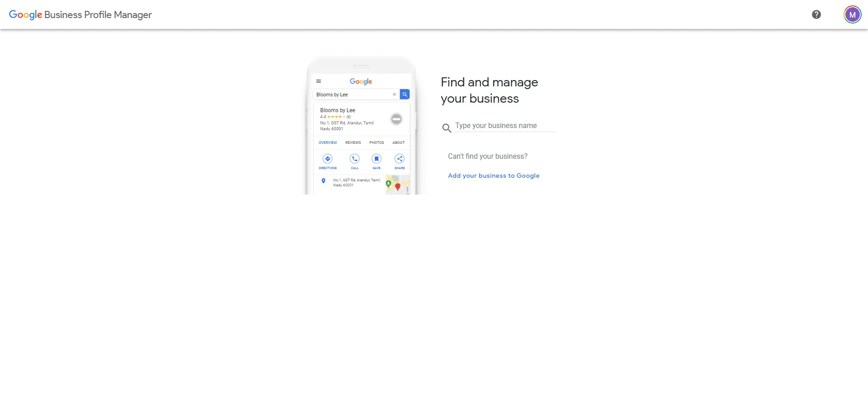Click the Find and manage your business heading
This screenshot has height=398, width=868.
coord(490,90)
